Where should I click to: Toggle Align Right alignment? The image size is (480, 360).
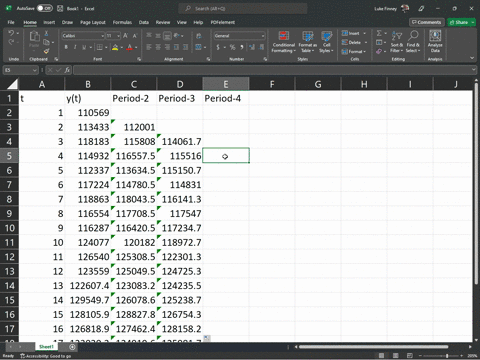point(167,47)
